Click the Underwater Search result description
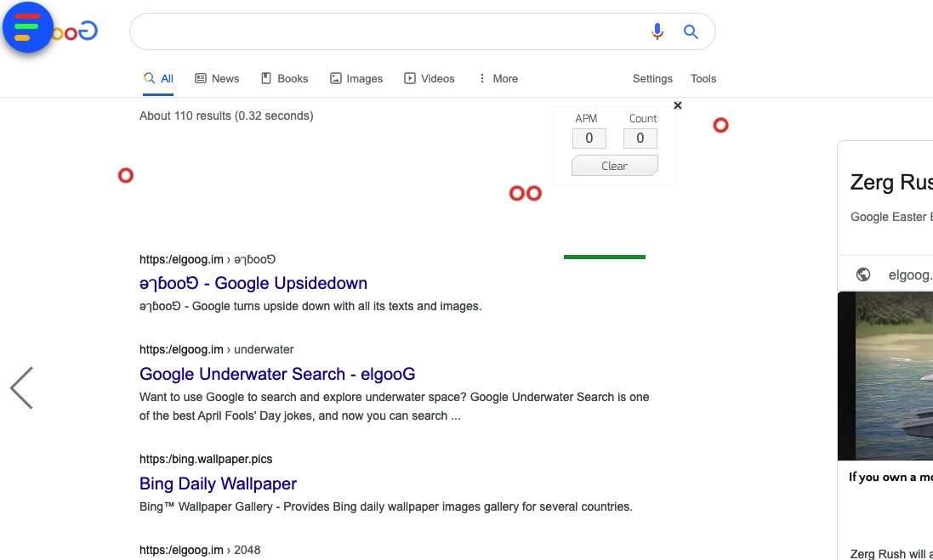 coord(394,407)
